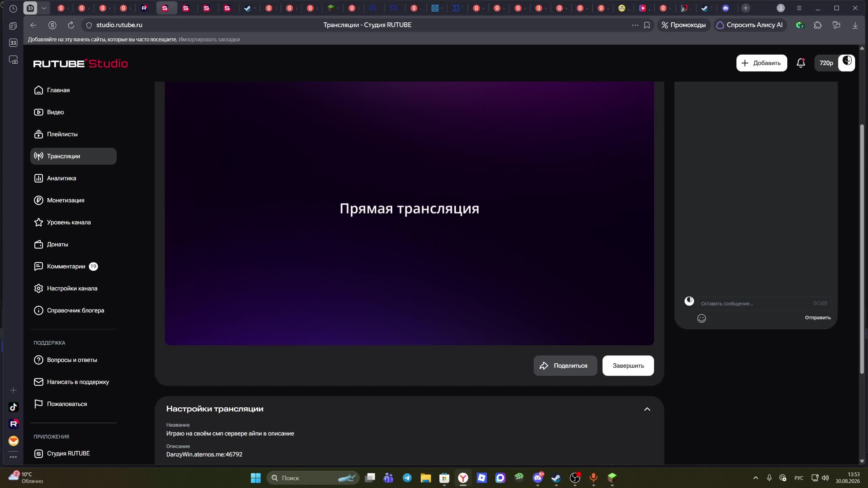868x488 pixels.
Task: Click the Настройки канала gear icon
Action: (x=39, y=288)
